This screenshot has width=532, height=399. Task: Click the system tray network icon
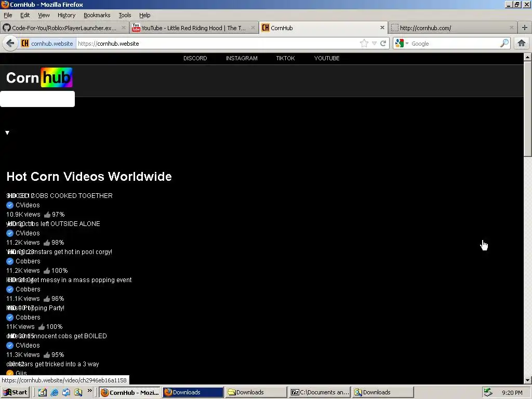click(488, 392)
